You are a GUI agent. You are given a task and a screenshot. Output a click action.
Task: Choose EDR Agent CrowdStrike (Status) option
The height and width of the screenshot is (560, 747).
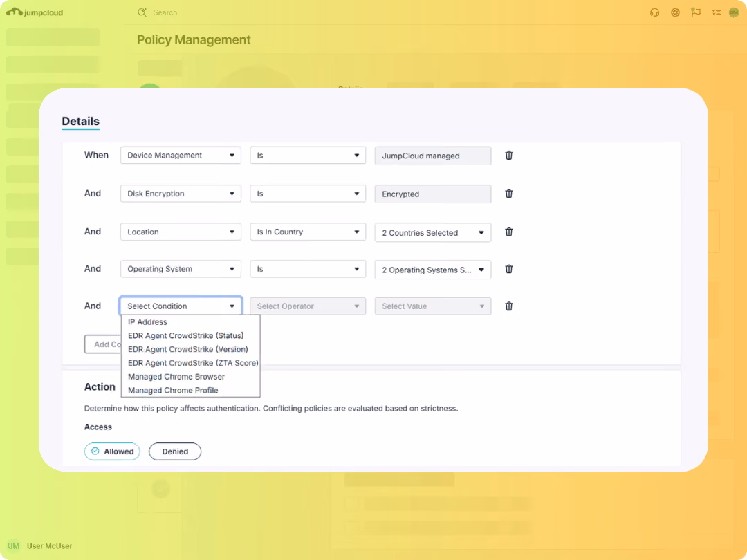pos(191,336)
